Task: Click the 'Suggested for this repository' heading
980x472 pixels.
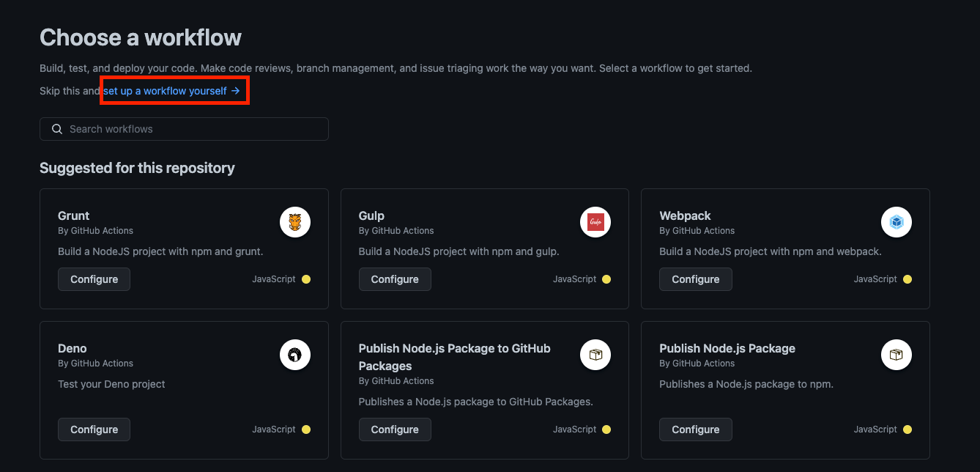Action: [x=137, y=168]
